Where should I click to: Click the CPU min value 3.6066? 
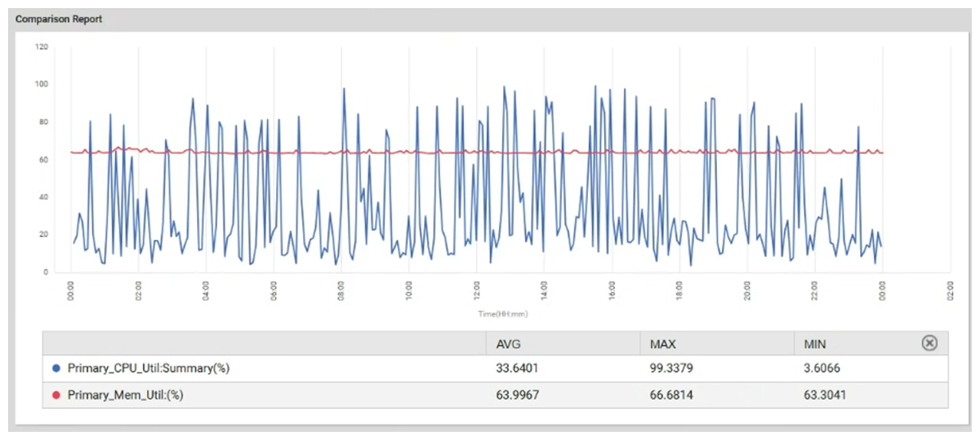point(822,368)
